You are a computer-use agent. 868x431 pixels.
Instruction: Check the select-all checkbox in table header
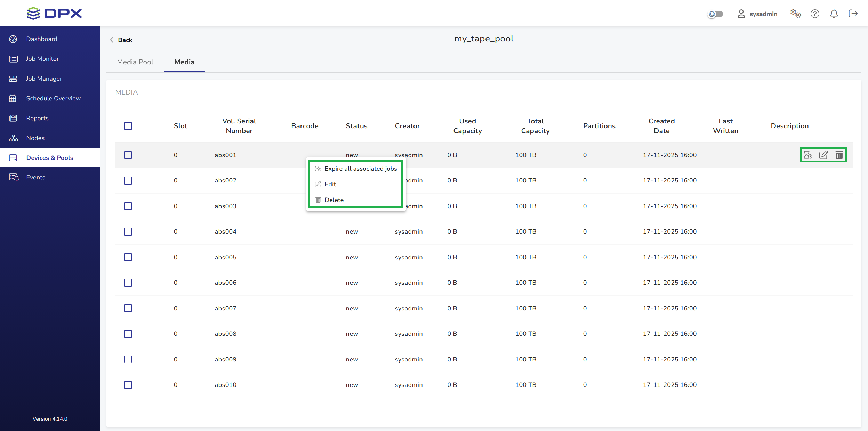click(x=128, y=126)
